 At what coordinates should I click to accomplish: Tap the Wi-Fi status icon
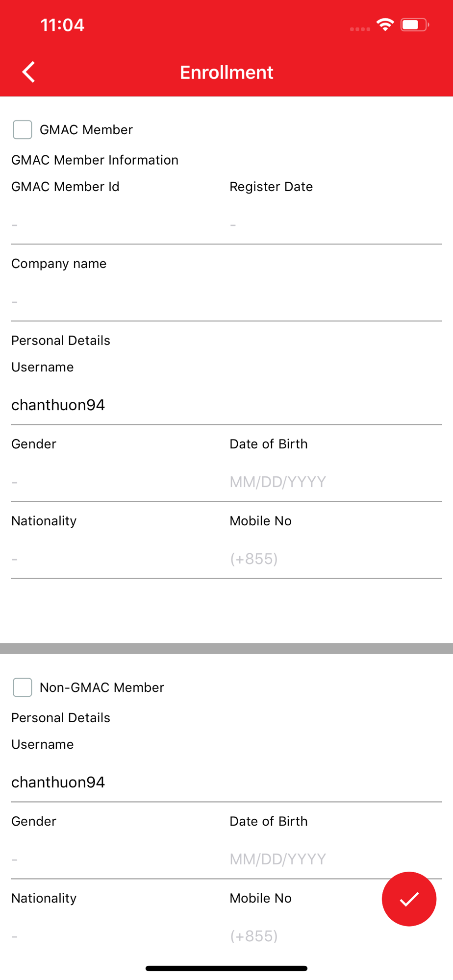385,24
